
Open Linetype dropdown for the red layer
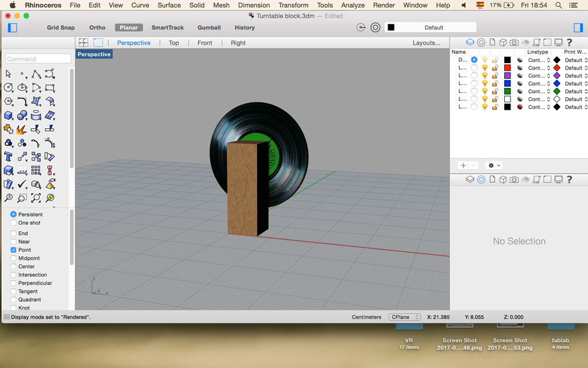(539, 68)
